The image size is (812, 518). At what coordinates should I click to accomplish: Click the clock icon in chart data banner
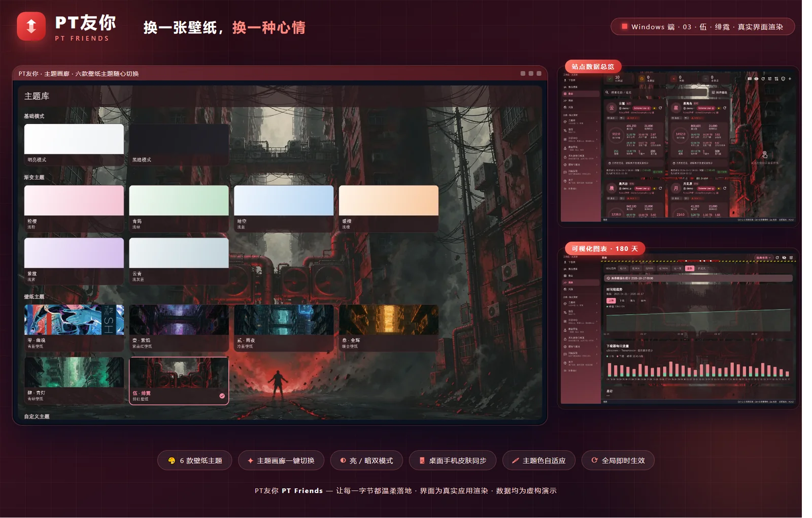point(608,278)
